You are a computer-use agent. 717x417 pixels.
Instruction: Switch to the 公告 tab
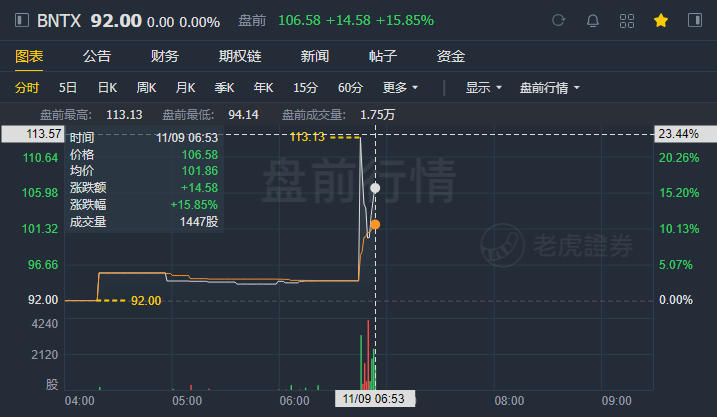click(97, 56)
